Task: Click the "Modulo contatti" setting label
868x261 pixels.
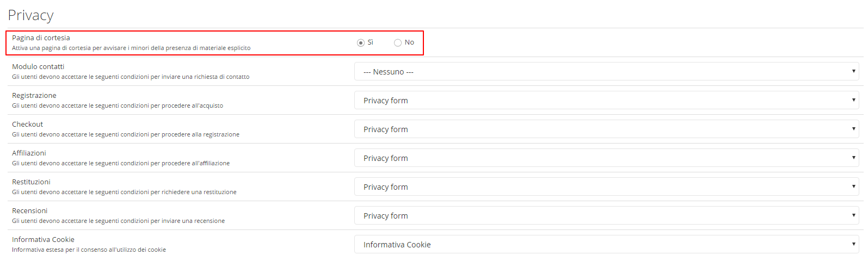Action: tap(38, 66)
